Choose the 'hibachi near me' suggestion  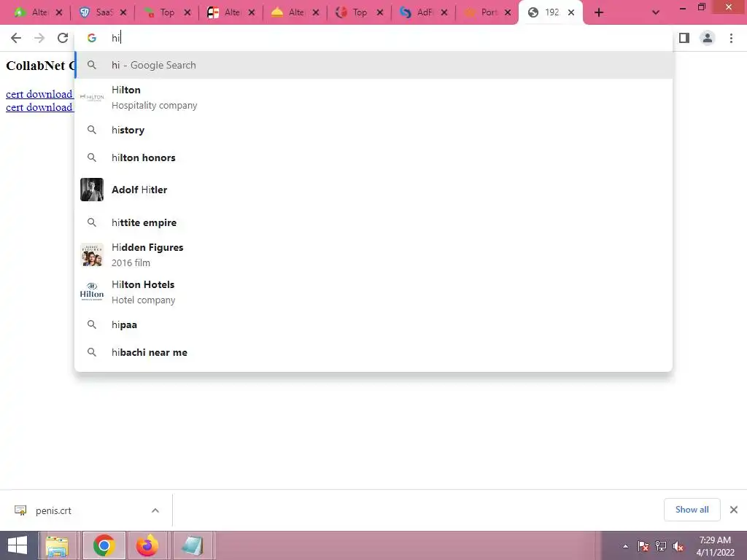click(x=374, y=352)
